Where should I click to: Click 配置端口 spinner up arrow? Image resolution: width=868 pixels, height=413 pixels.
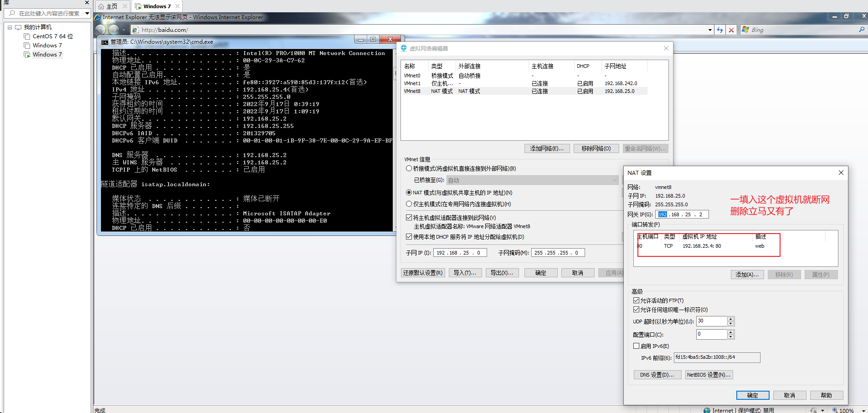(x=731, y=332)
